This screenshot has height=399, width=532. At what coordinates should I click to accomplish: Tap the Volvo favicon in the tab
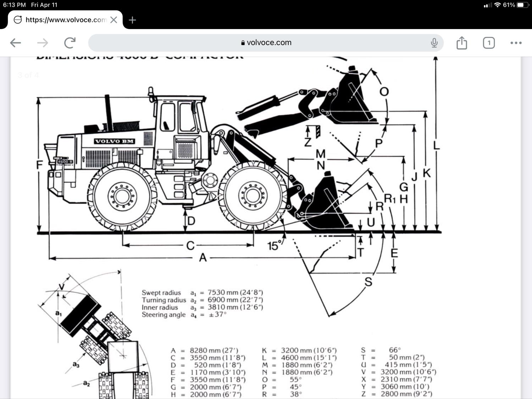(x=18, y=20)
